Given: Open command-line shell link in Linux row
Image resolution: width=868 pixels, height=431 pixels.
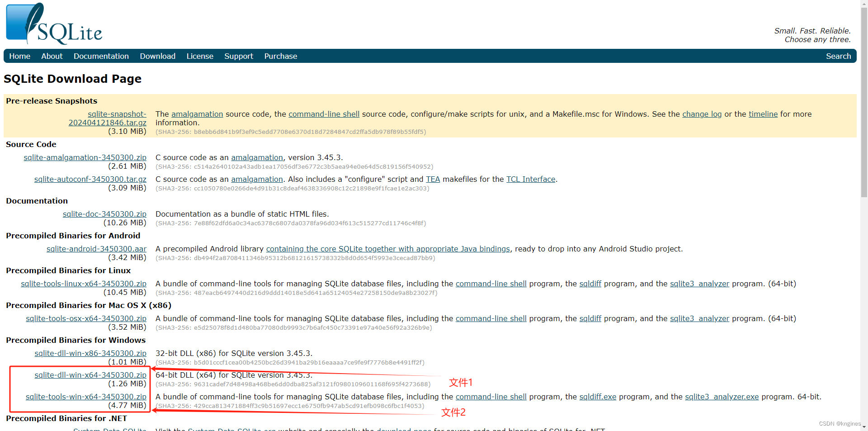Looking at the screenshot, I should pos(491,284).
